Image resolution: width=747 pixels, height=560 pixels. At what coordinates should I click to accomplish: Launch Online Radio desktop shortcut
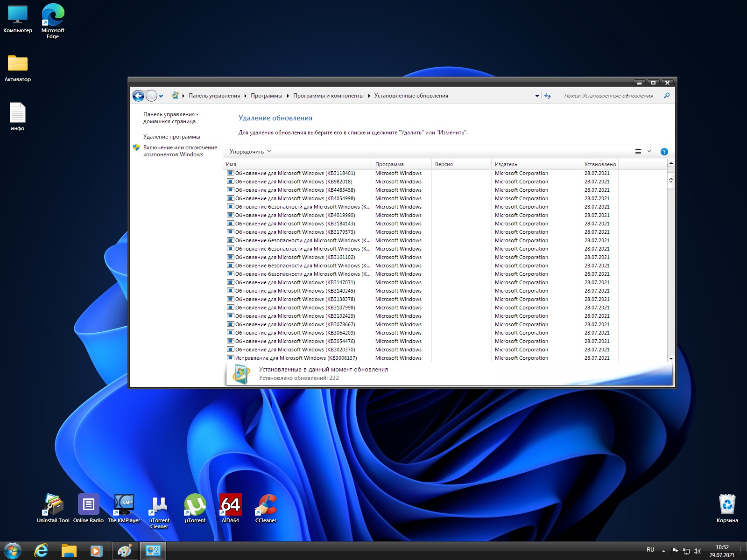[89, 509]
